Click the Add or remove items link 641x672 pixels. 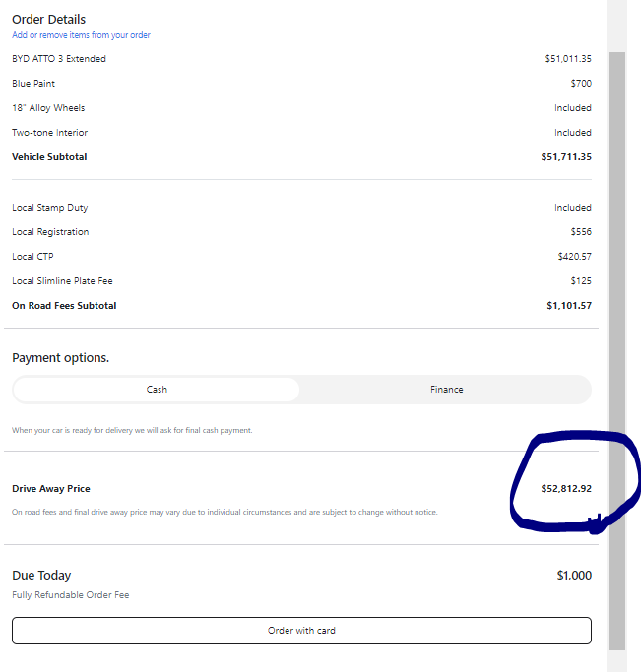81,35
